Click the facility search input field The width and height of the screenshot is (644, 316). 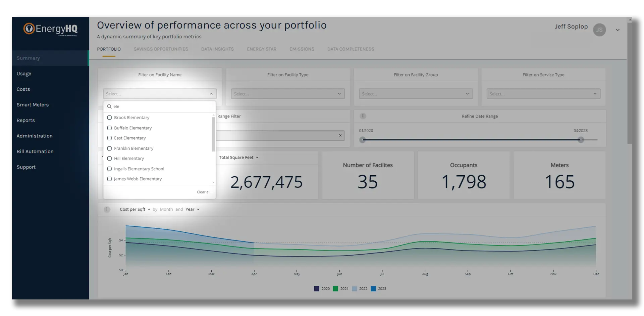click(163, 106)
